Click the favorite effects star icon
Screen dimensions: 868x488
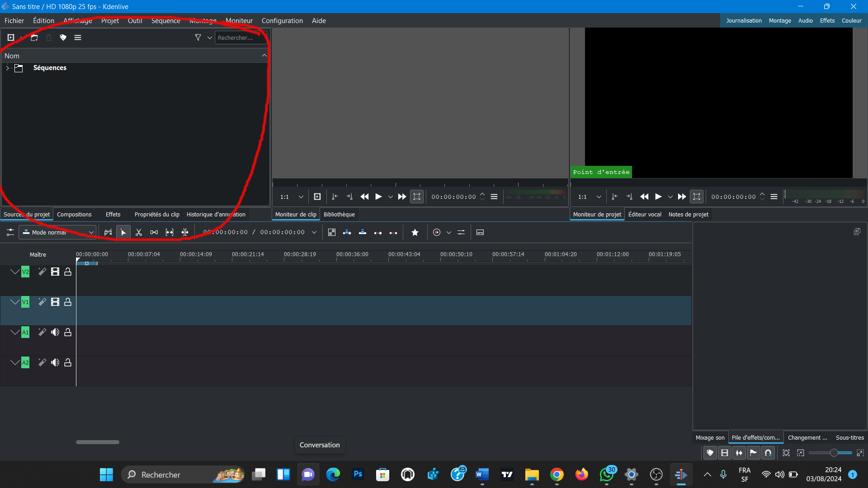coord(415,232)
